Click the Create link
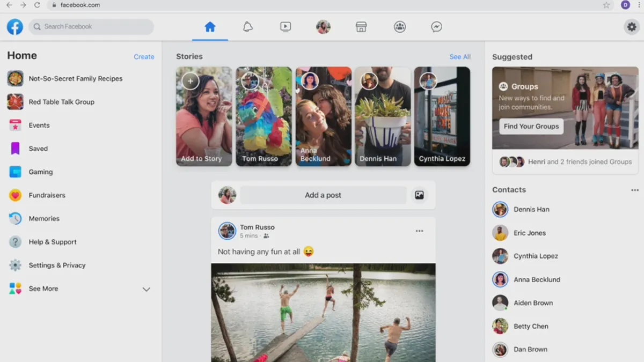 (144, 57)
